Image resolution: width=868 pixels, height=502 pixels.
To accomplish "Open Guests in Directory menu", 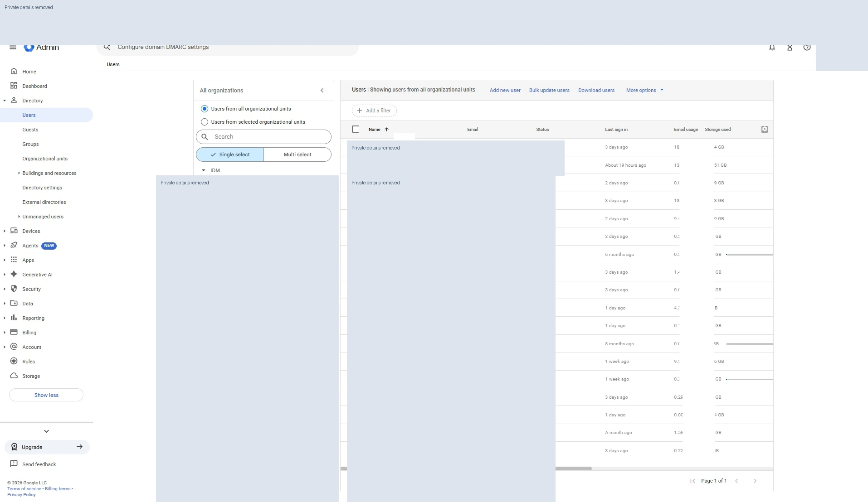I will 30,130.
